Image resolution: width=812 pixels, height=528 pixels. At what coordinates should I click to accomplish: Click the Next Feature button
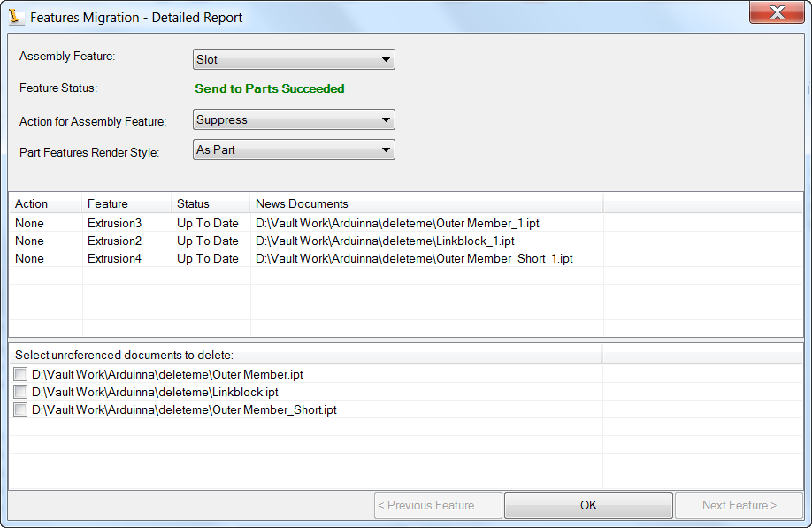pyautogui.click(x=739, y=505)
